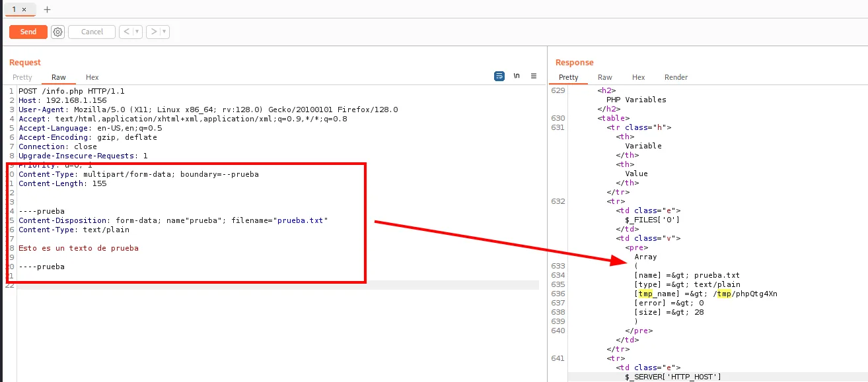
Task: Switch Response view to Pretty tab
Action: [568, 77]
